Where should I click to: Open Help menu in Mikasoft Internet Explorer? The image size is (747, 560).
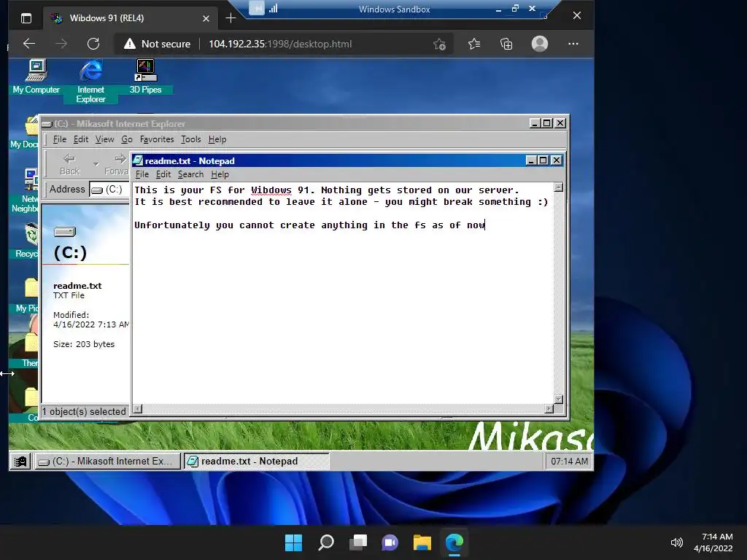coord(217,139)
